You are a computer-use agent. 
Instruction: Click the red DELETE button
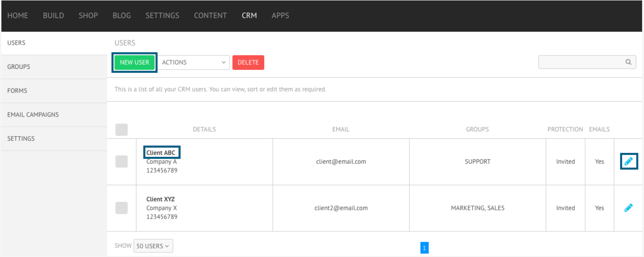click(248, 63)
